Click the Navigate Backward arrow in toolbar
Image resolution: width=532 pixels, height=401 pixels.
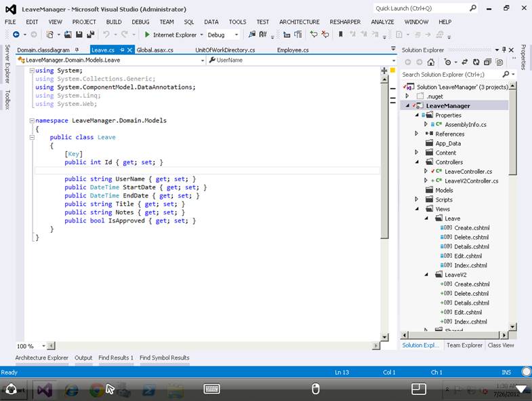(16, 35)
